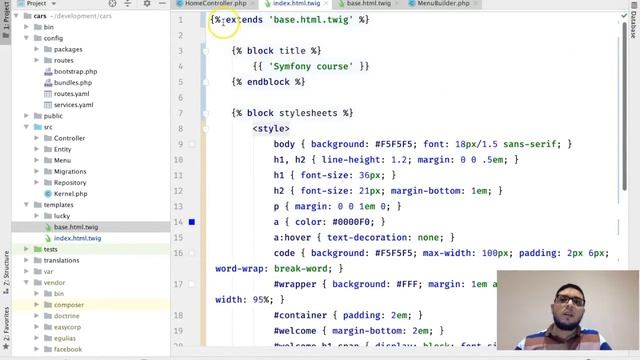Image resolution: width=640 pixels, height=360 pixels.
Task: Fold the block title region on line 3
Action: coord(205,51)
